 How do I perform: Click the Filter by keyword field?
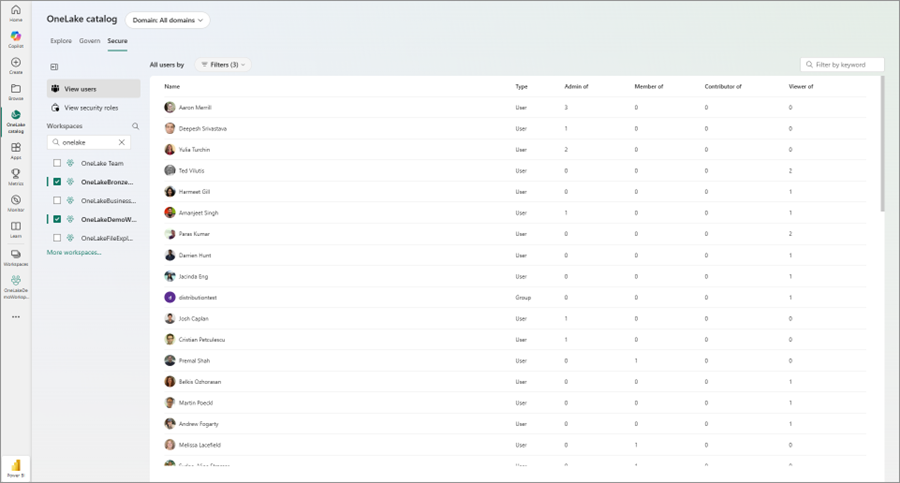[847, 65]
